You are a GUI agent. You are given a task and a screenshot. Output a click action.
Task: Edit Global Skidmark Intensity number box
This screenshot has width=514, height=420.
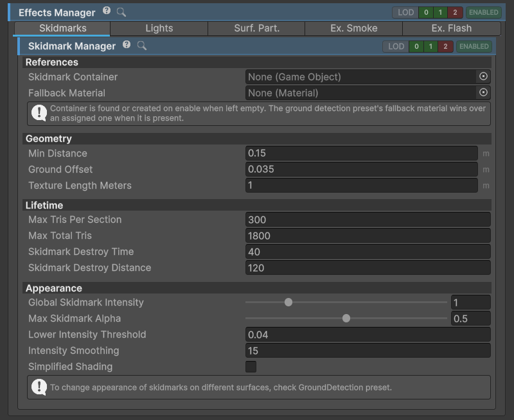[471, 302]
